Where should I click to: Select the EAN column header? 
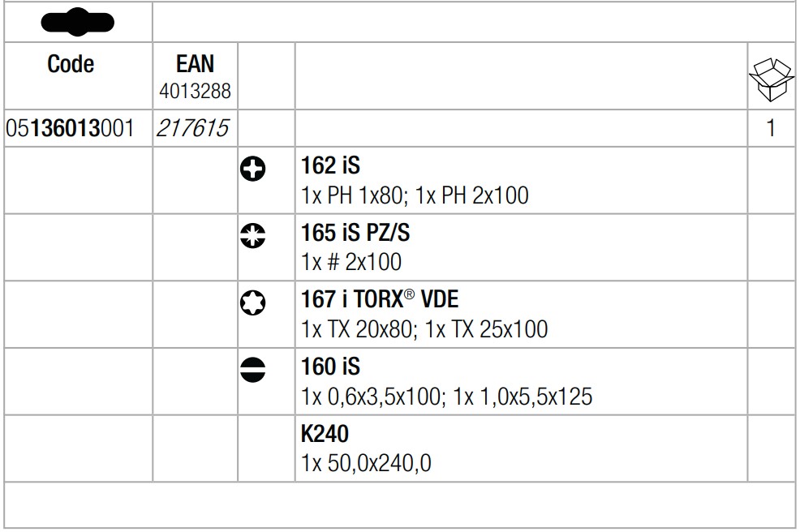[195, 64]
